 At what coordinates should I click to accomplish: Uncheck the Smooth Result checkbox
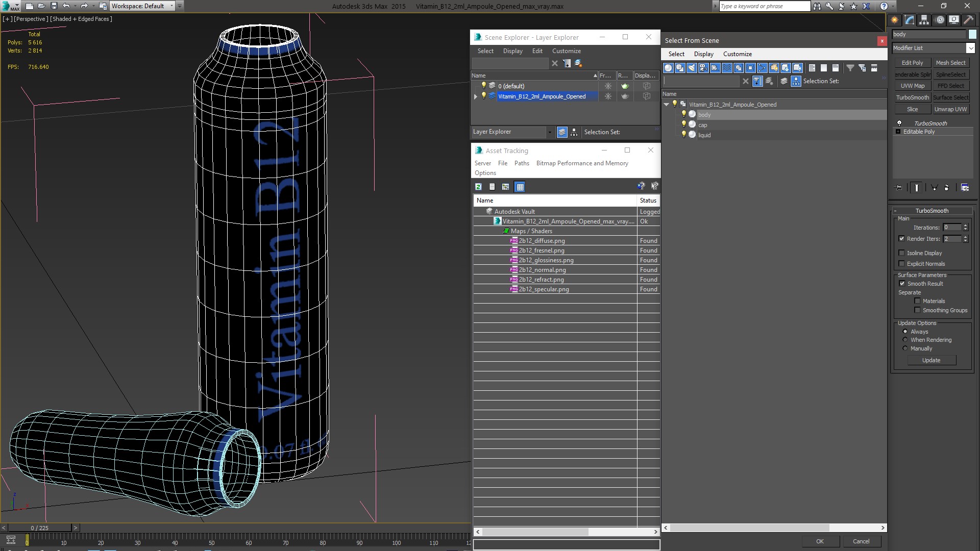(x=902, y=284)
